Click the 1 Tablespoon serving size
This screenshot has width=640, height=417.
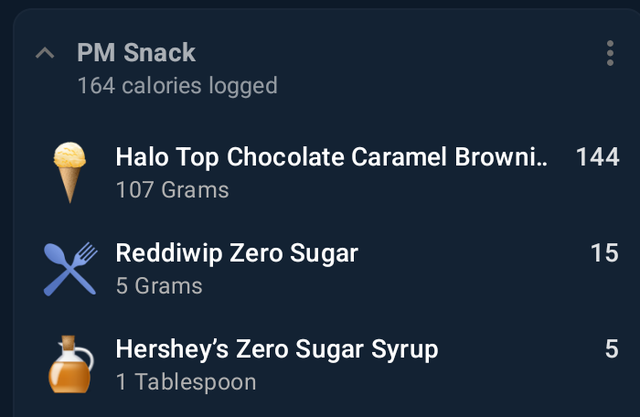tap(186, 382)
